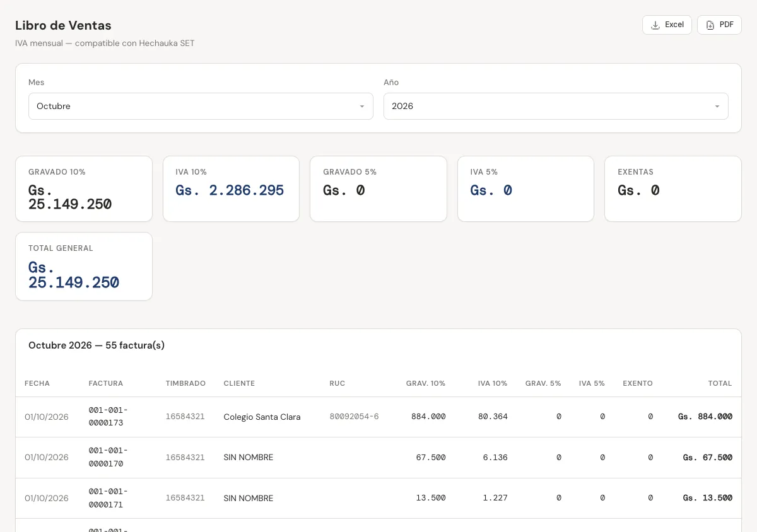The height and width of the screenshot is (532, 757).
Task: Click the EXENTAS summary card
Action: [673, 189]
